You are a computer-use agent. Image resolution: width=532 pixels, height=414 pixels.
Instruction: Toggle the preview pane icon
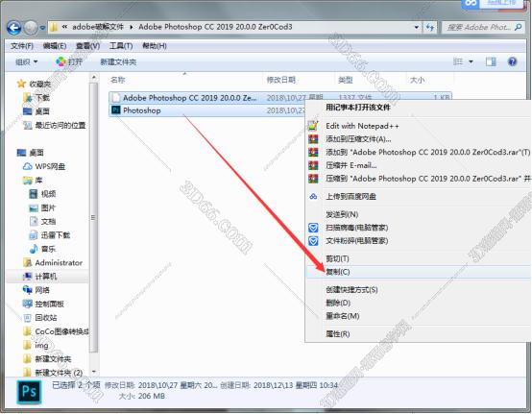(x=491, y=61)
